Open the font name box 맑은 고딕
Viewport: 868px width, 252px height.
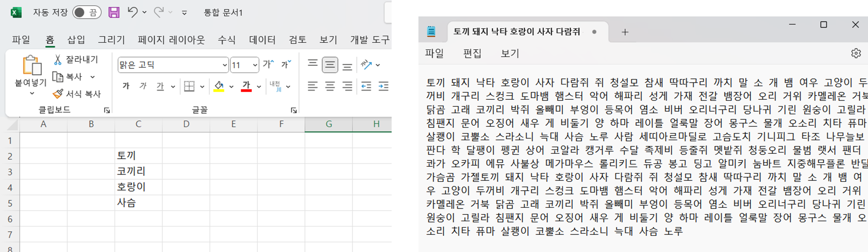(172, 65)
